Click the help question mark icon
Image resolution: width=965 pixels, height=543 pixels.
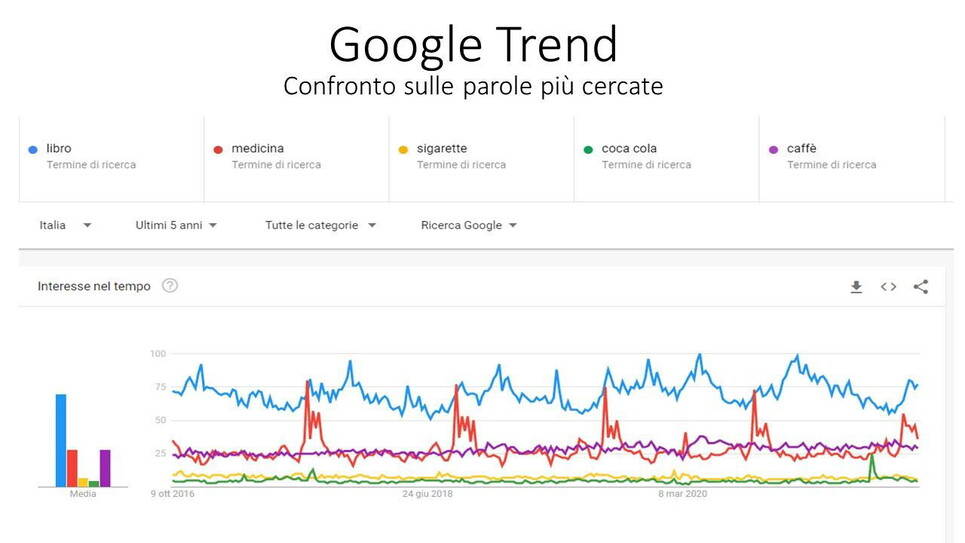click(x=170, y=286)
